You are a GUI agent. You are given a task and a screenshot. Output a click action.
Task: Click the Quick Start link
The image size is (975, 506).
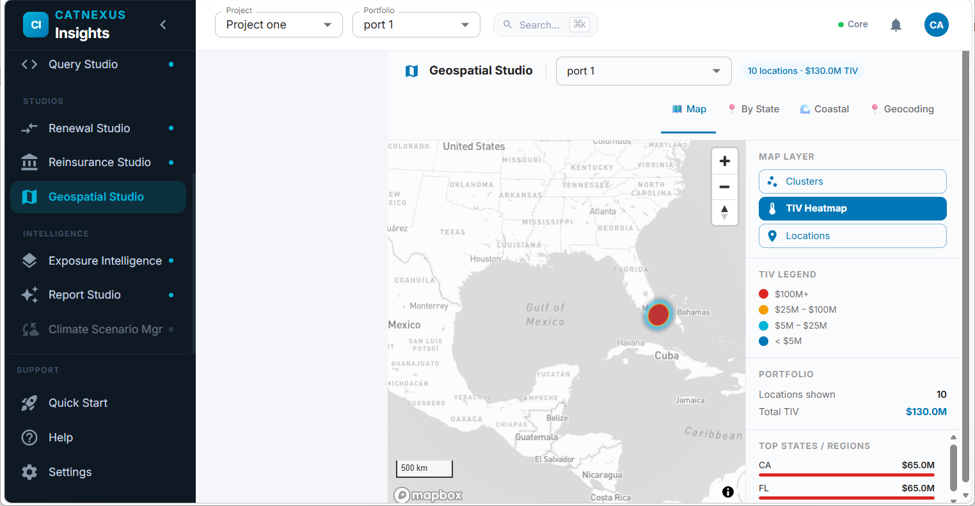click(78, 403)
